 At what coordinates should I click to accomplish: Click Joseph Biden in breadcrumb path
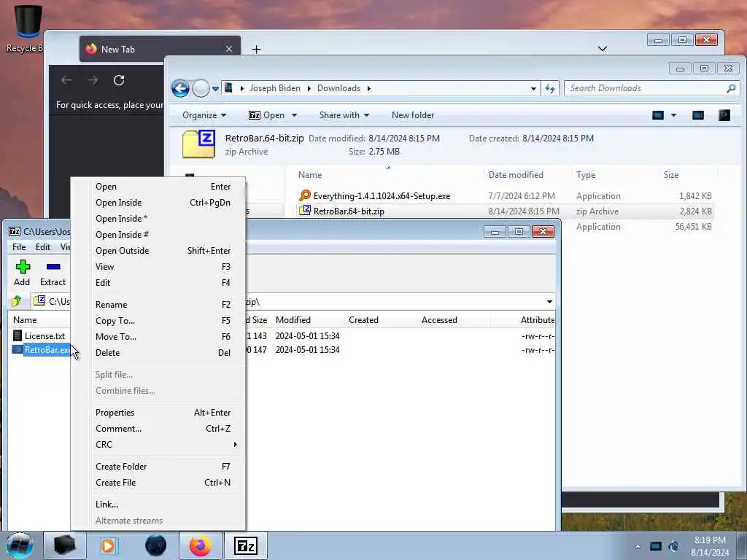click(275, 88)
